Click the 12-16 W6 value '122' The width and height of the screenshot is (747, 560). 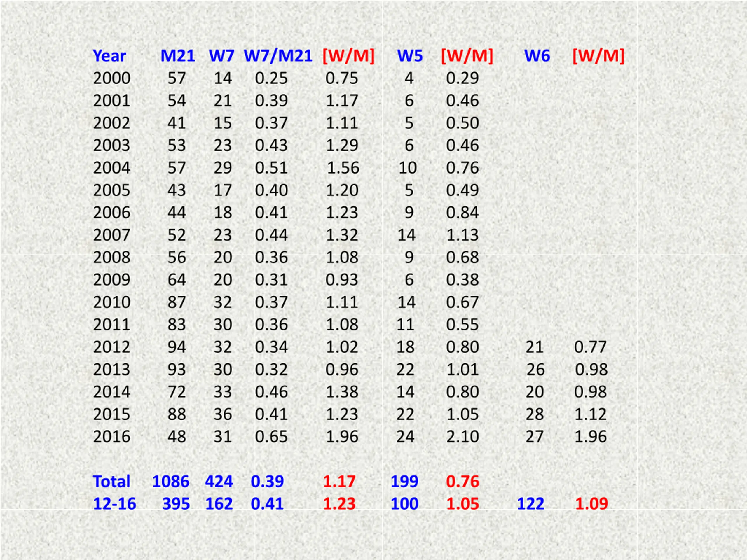pos(530,504)
